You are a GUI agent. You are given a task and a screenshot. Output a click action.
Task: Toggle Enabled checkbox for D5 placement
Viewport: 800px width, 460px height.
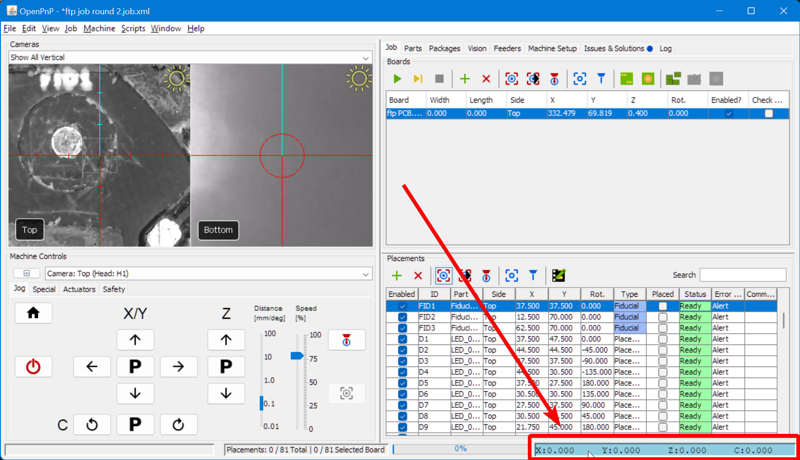tap(402, 383)
